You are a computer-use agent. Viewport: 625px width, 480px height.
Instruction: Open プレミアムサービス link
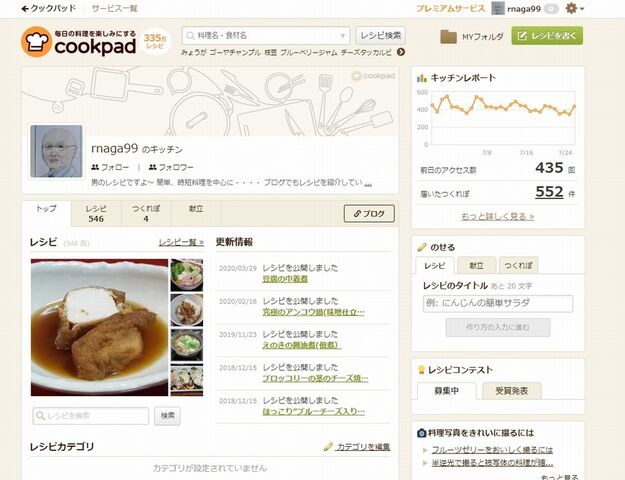coord(450,8)
